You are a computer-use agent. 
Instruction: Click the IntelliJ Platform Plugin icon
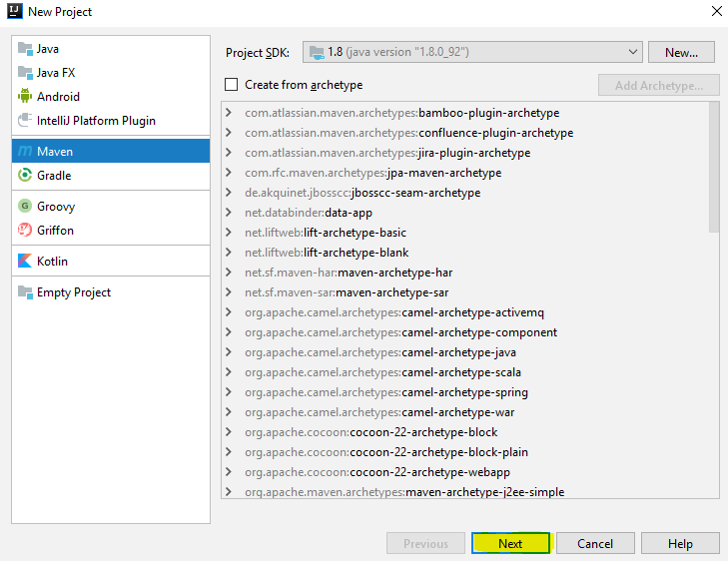coord(25,120)
